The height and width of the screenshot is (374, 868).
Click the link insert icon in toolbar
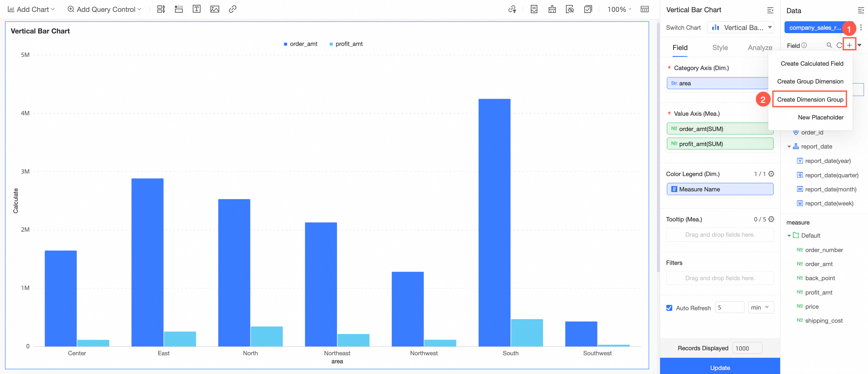point(233,9)
